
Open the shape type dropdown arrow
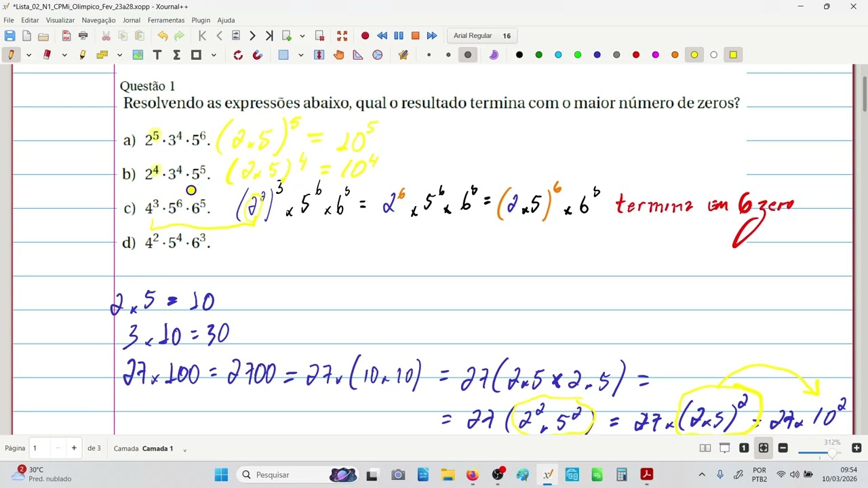(x=214, y=55)
